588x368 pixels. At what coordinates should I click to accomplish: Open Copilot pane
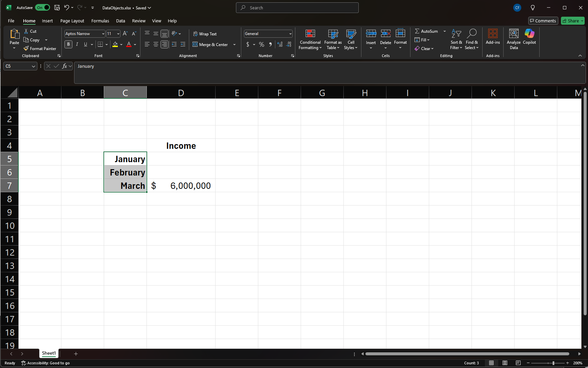tap(529, 37)
